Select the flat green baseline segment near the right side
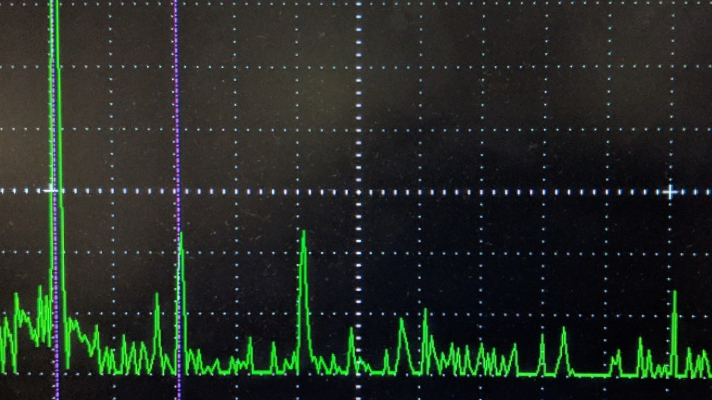The image size is (712, 400). 590,374
